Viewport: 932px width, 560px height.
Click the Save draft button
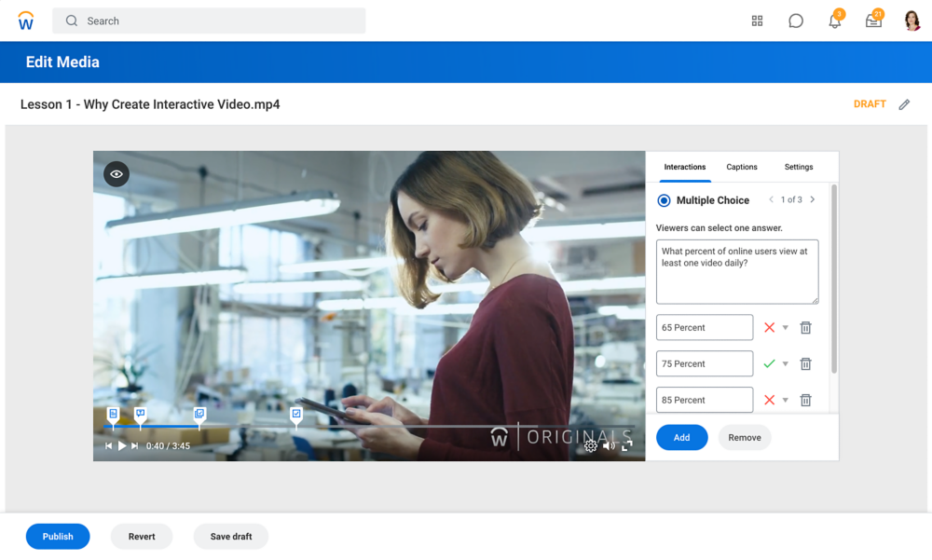[x=230, y=537]
